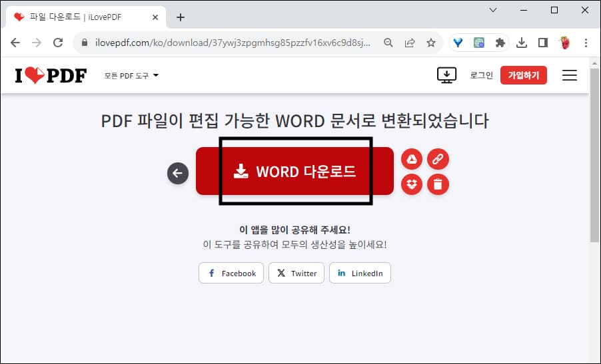The height and width of the screenshot is (364, 601).
Task: Share on LinkedIn button
Action: coord(360,273)
